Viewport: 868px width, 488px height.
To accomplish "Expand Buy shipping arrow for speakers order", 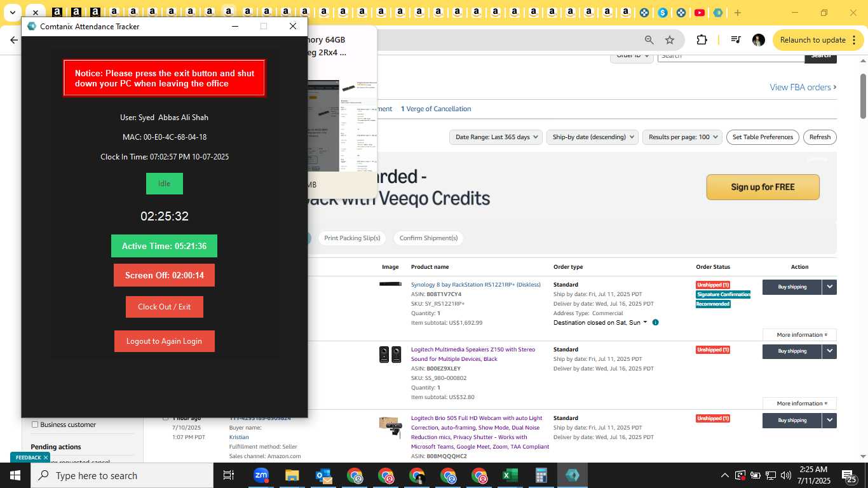I will pos(829,351).
